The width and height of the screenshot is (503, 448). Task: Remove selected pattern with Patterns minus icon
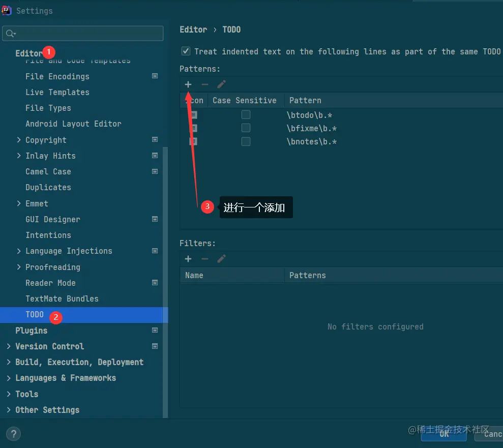coord(204,84)
